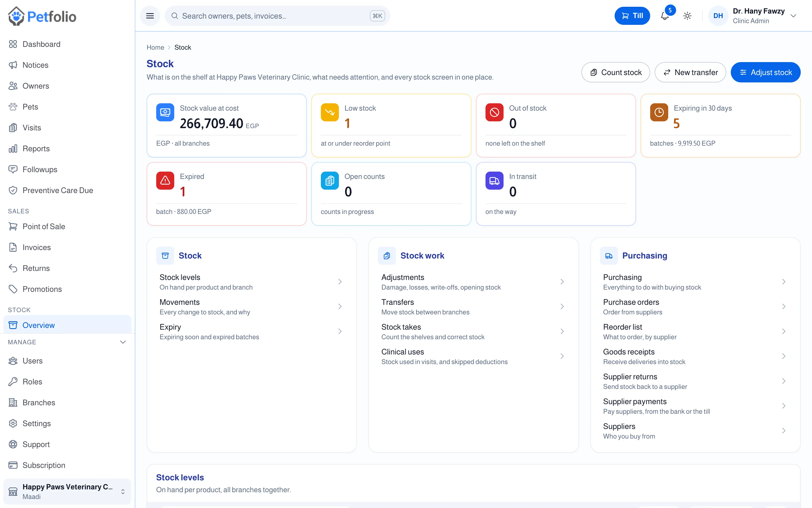Open the Stock takes link

coord(473,331)
